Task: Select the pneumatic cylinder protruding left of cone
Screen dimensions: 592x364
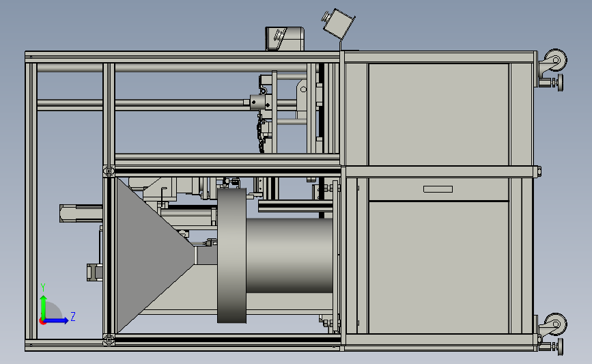Action: pos(81,213)
